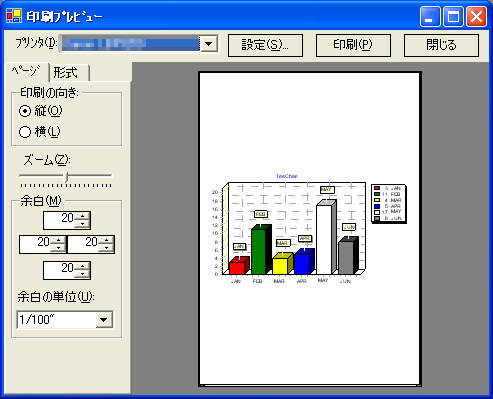Increase the top margin with up arrow

point(82,216)
